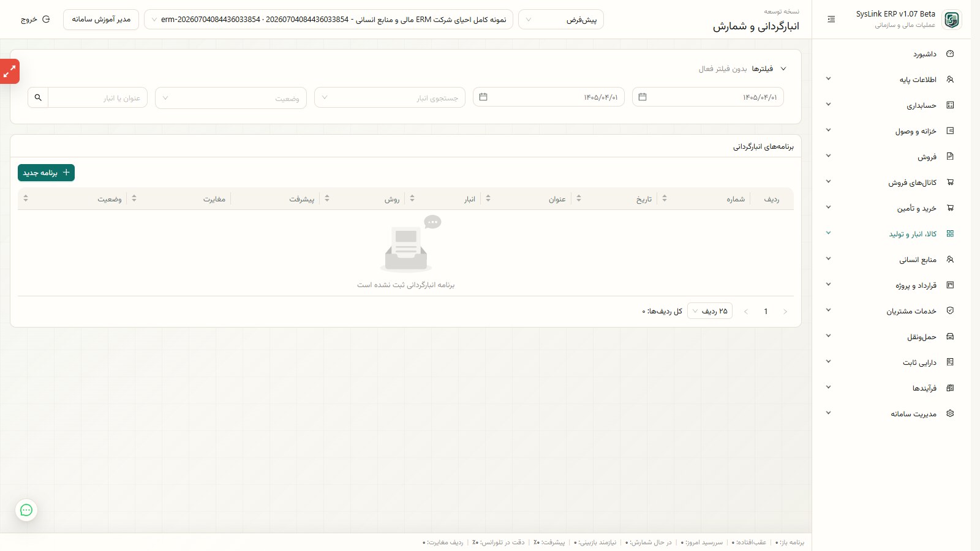This screenshot has width=980, height=551.
Task: Click the مدیر آموزش سامانه user button
Action: 101,20
